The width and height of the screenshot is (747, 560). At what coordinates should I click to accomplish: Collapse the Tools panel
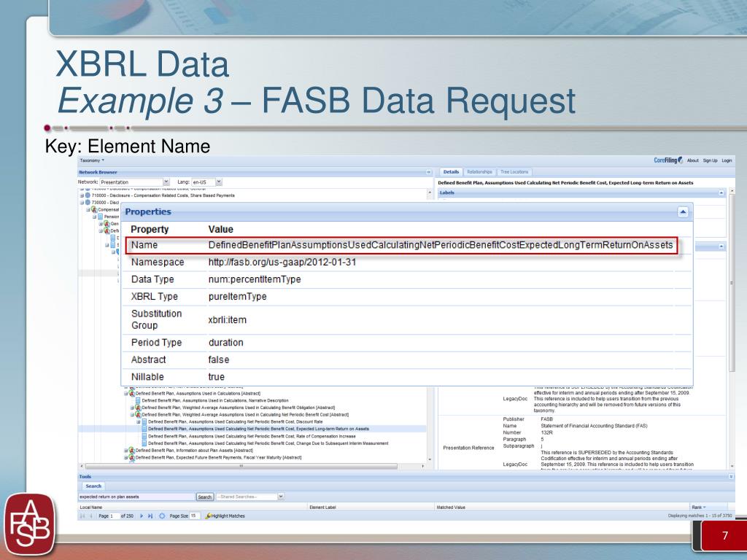[731, 477]
